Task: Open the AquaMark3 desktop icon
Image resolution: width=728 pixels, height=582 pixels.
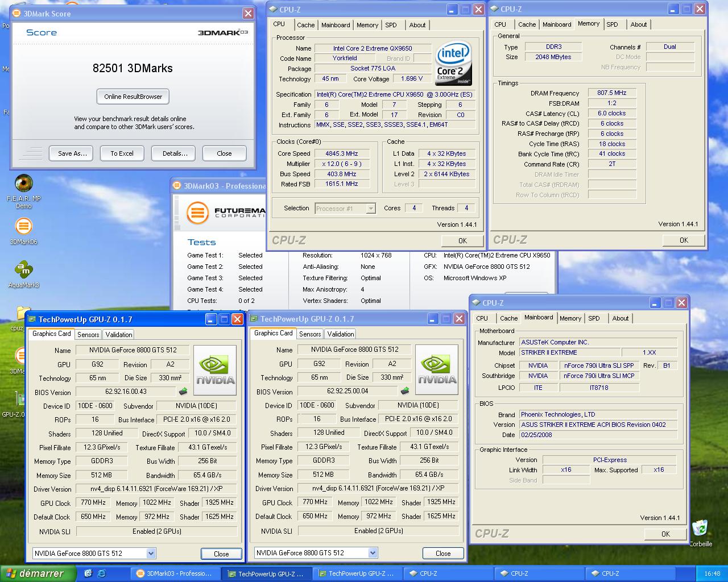Action: tap(23, 270)
